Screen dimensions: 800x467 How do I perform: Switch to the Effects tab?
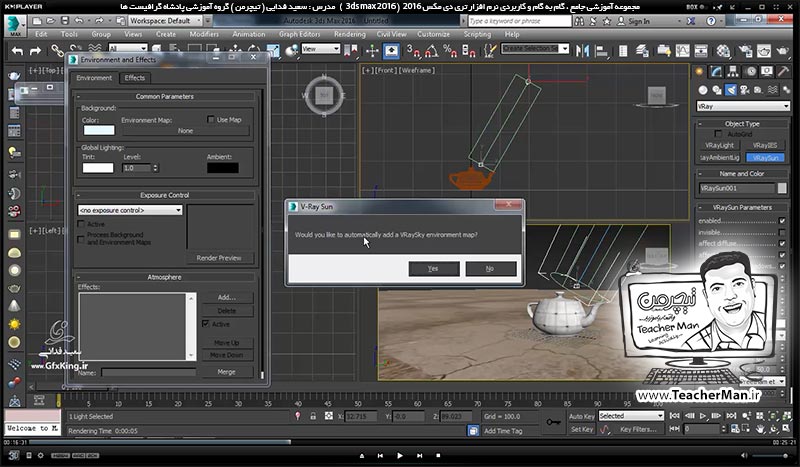135,78
